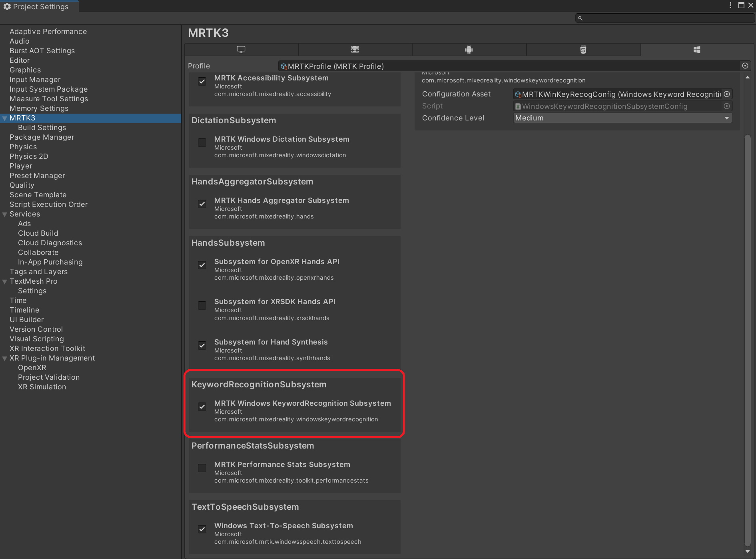Select the standalone desktop platform tab

241,50
